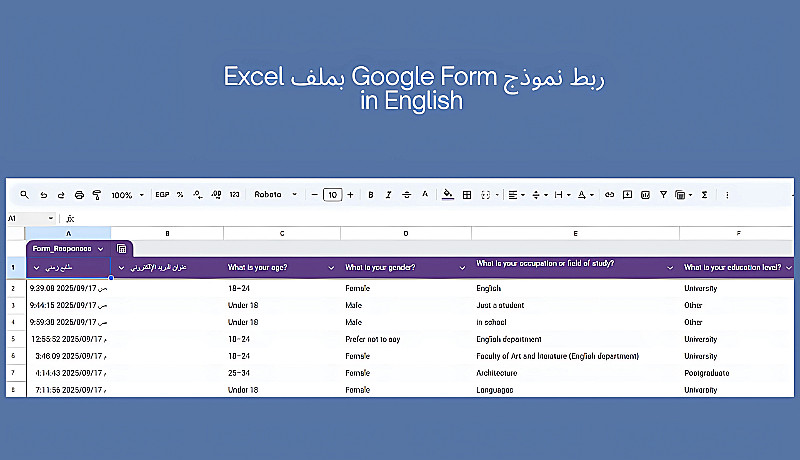Print the spreadsheet
Screen dimensions: 800x460
coord(79,195)
